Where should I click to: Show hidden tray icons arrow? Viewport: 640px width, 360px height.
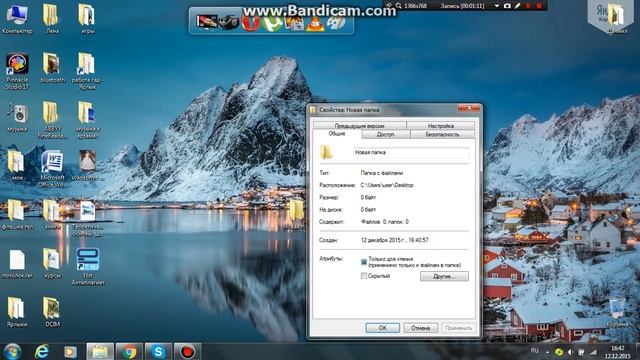(x=547, y=351)
